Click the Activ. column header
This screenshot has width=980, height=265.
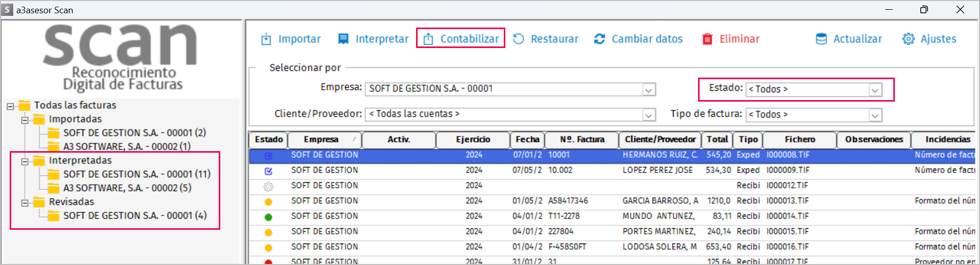click(399, 139)
